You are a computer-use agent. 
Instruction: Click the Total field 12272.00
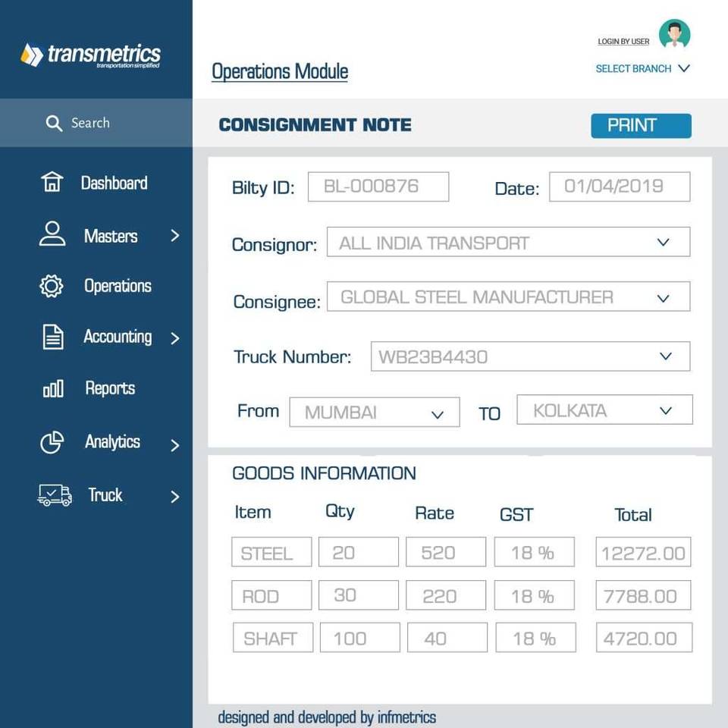click(x=643, y=551)
